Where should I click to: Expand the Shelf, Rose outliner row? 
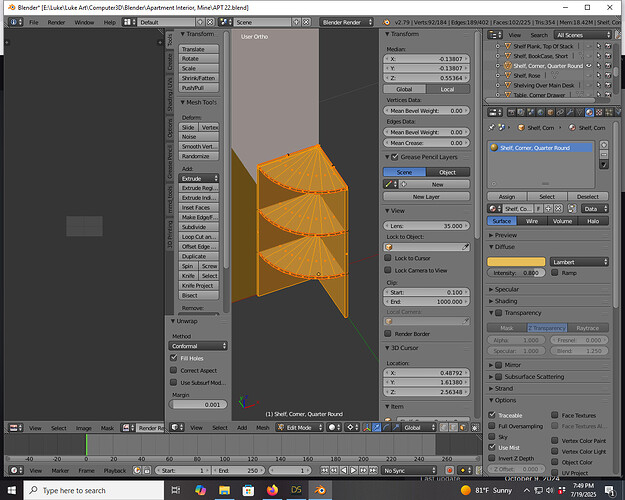497,75
